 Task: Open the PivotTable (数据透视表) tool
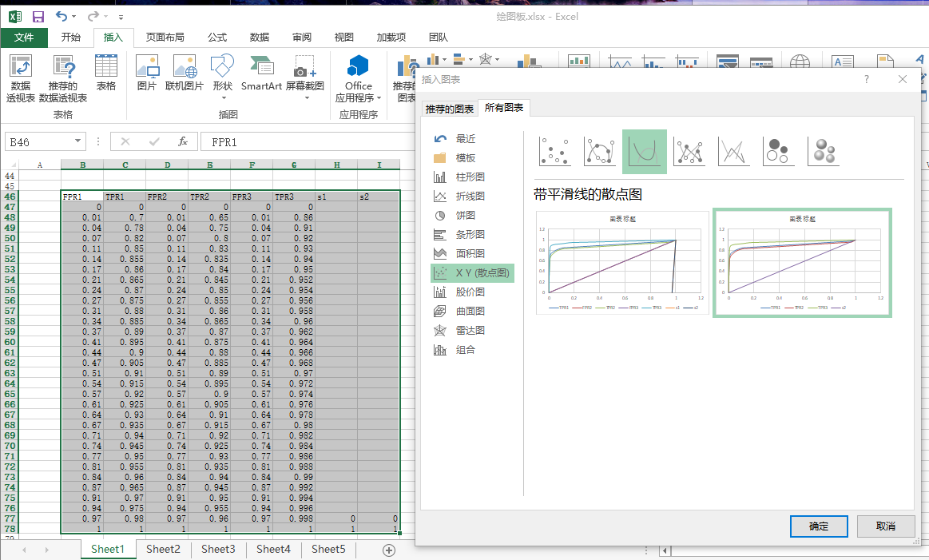click(21, 78)
